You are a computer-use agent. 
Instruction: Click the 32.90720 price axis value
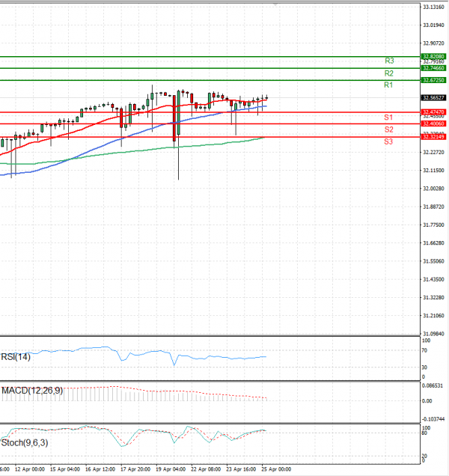click(433, 43)
